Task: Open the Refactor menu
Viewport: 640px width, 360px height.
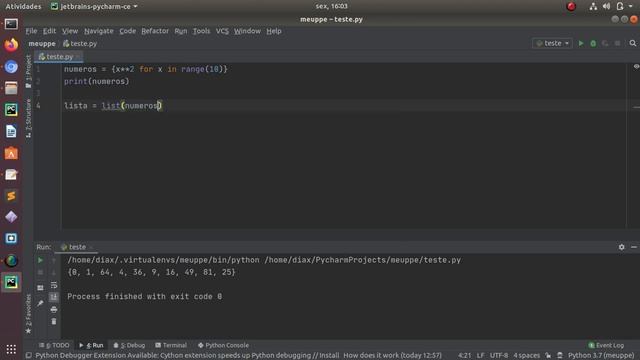Action: (x=155, y=31)
